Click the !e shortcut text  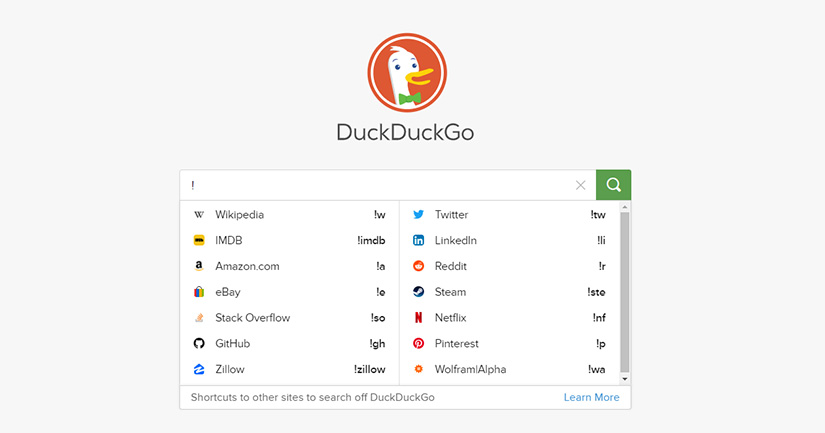[x=381, y=292]
